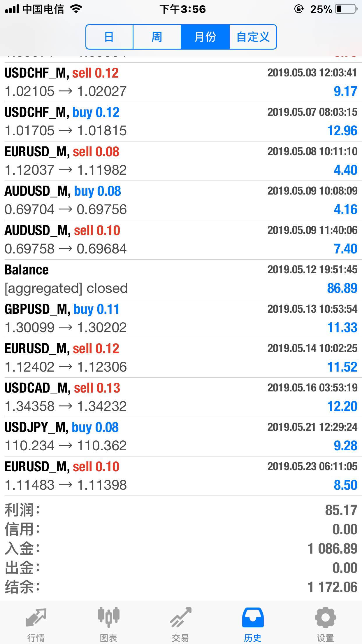
Task: Select the 月份 (month) period tab
Action: (205, 37)
